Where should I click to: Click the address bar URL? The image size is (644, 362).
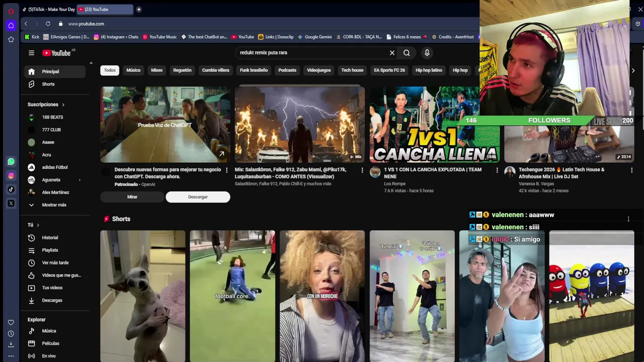86,24
